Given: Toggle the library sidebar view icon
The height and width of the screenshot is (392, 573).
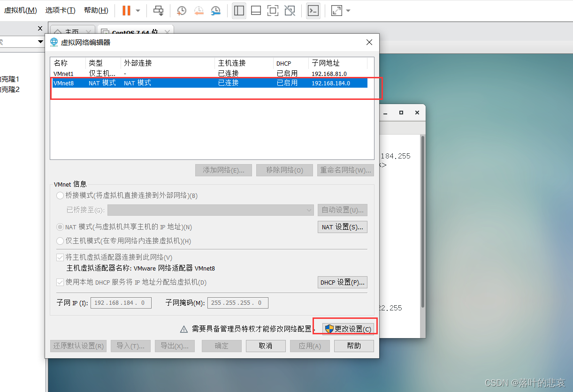Looking at the screenshot, I should click(239, 10).
